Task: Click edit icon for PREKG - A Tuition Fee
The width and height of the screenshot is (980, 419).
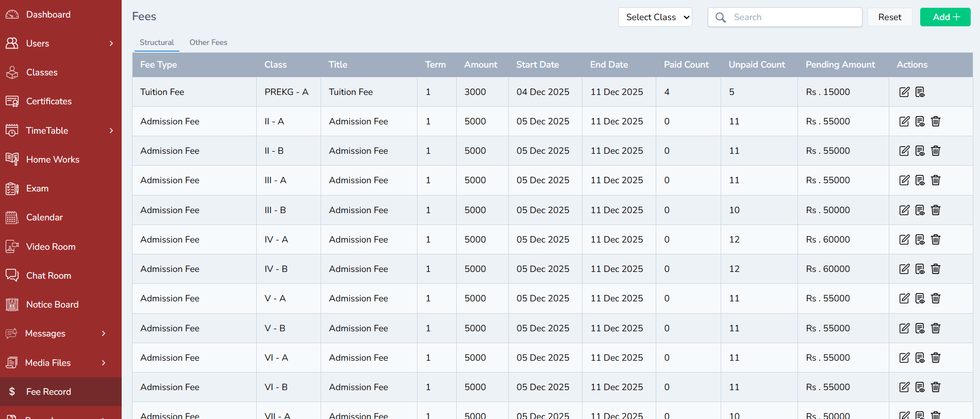Action: [x=904, y=92]
